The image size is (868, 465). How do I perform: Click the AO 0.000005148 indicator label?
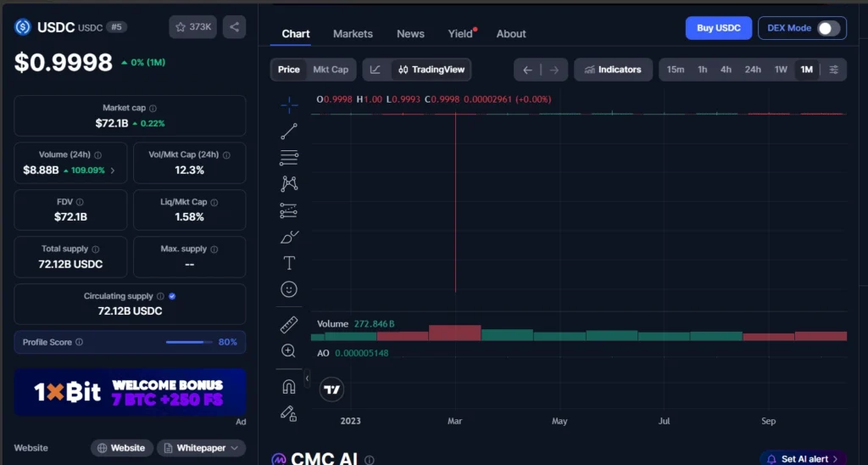pos(353,353)
